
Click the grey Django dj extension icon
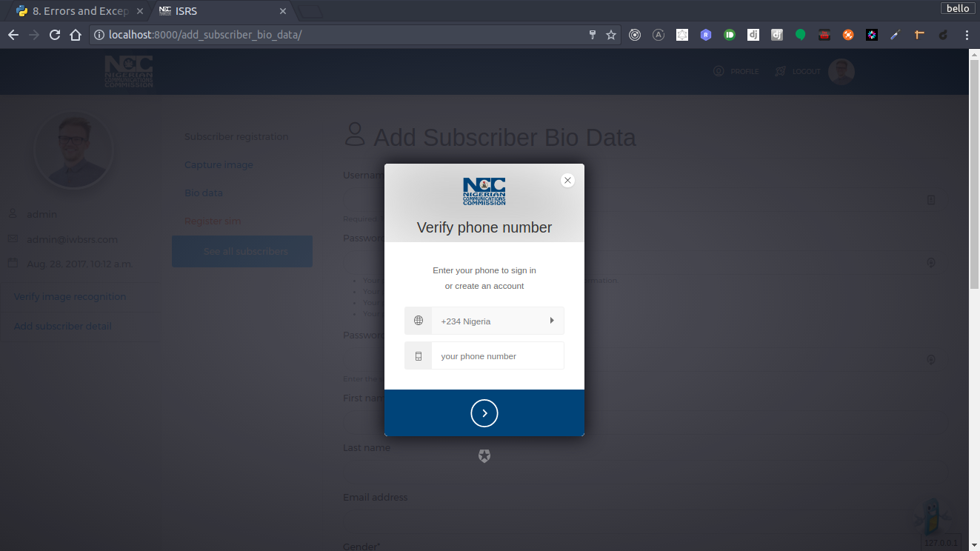click(x=777, y=35)
